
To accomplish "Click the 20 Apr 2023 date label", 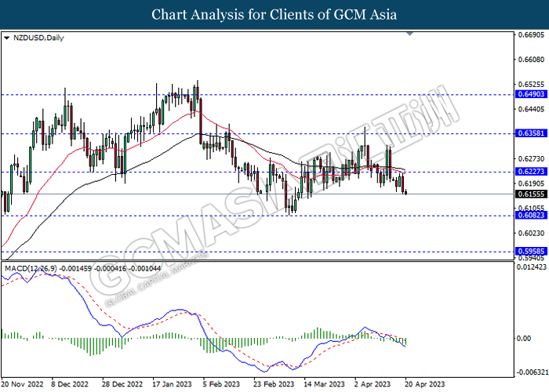I will [x=425, y=384].
